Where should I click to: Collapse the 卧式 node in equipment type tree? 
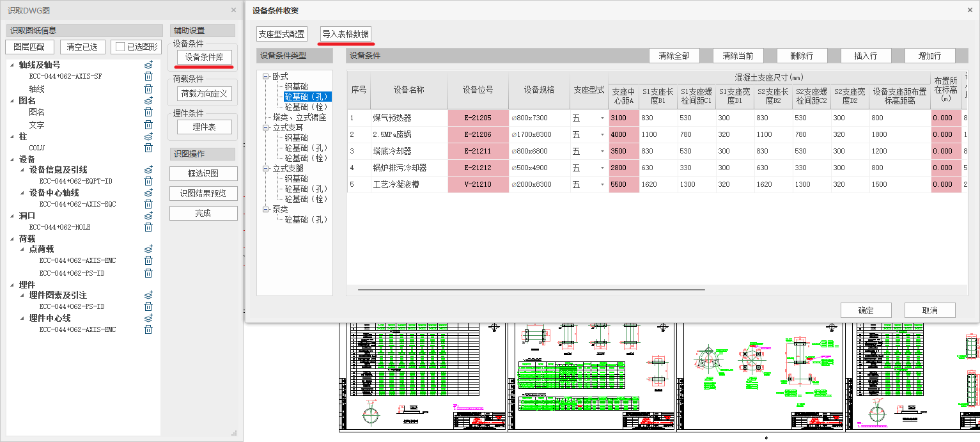[x=265, y=77]
